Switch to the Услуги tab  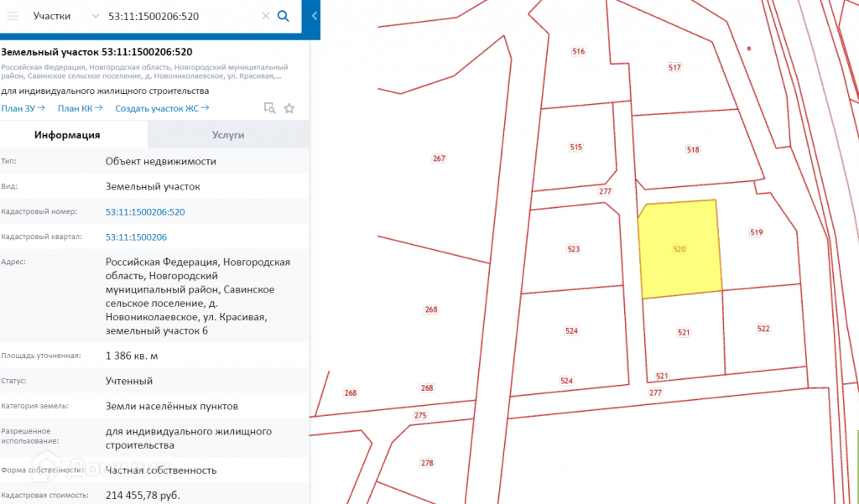[x=228, y=135]
